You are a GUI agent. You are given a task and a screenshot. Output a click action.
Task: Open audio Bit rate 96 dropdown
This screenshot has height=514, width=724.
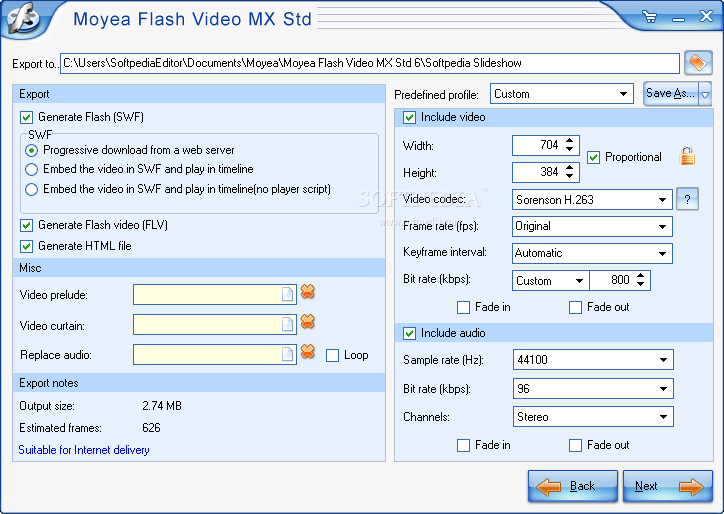663,389
